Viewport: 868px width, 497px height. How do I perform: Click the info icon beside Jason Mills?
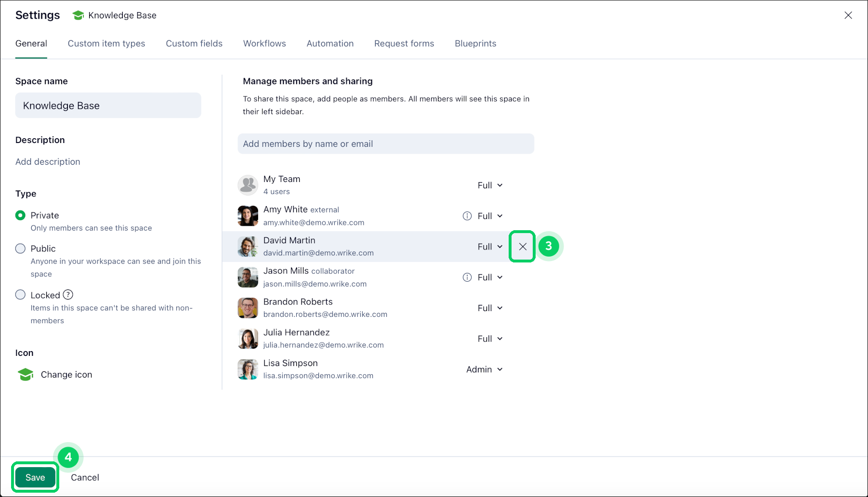467,277
